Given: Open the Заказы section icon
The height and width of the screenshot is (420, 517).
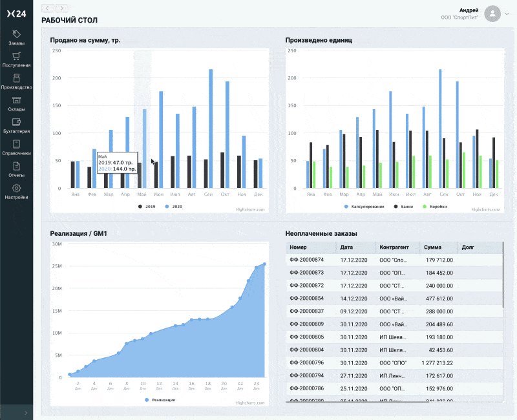Looking at the screenshot, I should tap(16, 34).
